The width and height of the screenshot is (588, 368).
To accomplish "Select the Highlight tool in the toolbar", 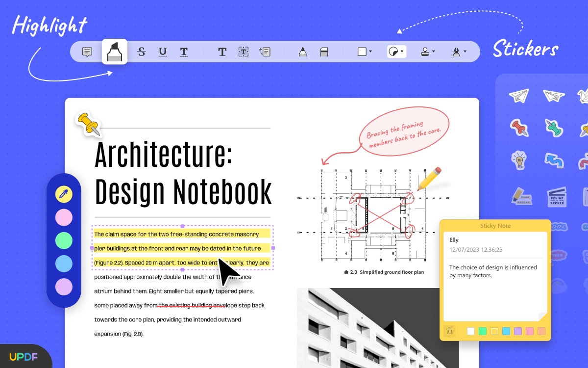I will (x=114, y=51).
